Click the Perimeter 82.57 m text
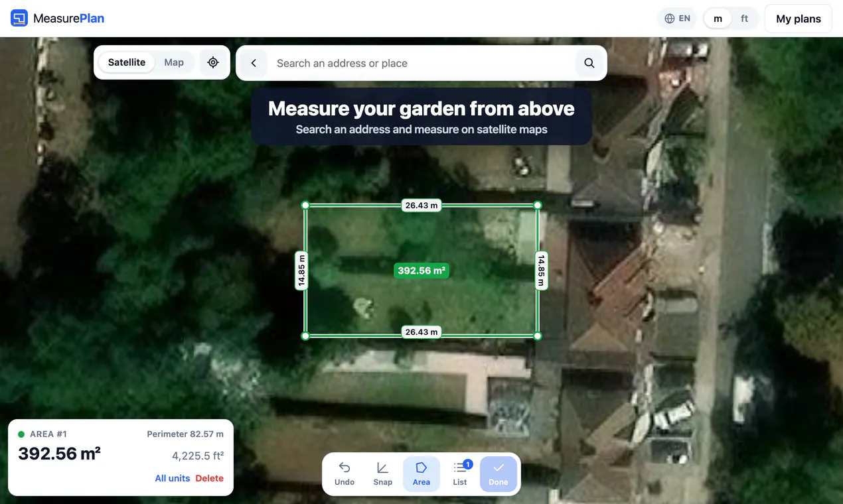Image resolution: width=843 pixels, height=504 pixels. 185,434
